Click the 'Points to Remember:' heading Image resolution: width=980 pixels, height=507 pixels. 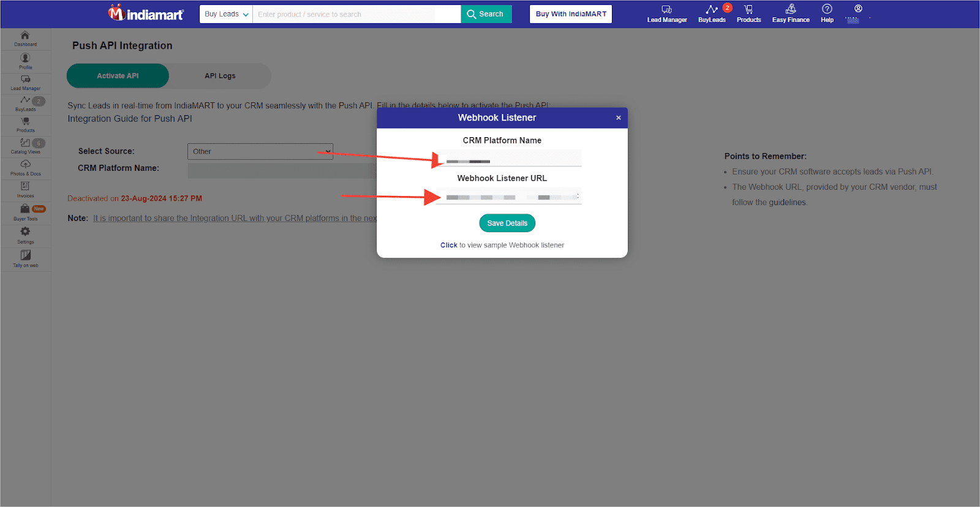766,156
